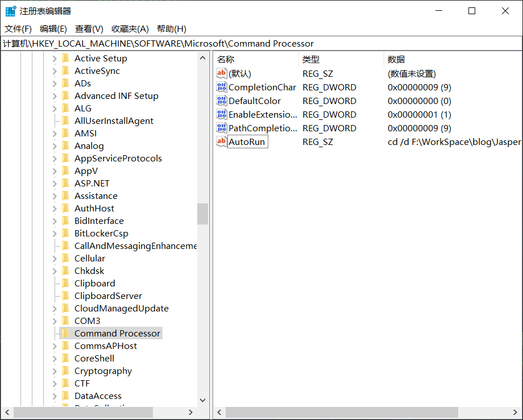This screenshot has width=523, height=420.
Task: Click the EnableExtensions DWORD icon
Action: pos(222,114)
